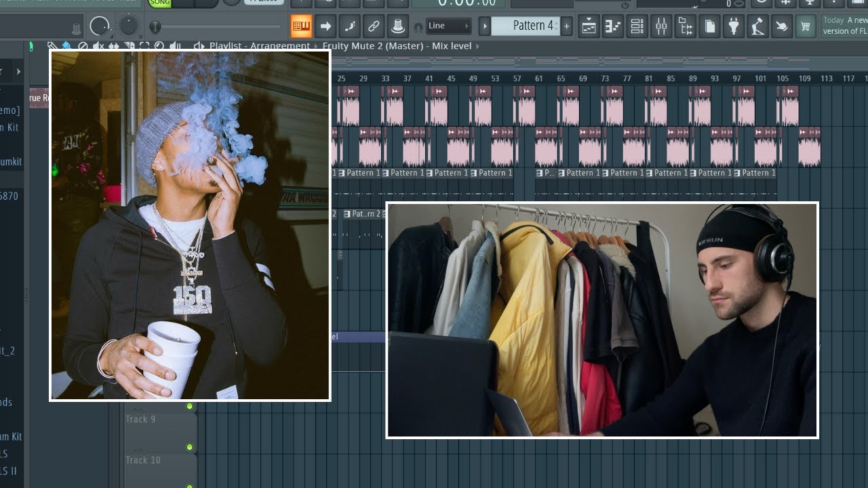
Task: Open the plug-shaped plugin icon
Action: (734, 26)
